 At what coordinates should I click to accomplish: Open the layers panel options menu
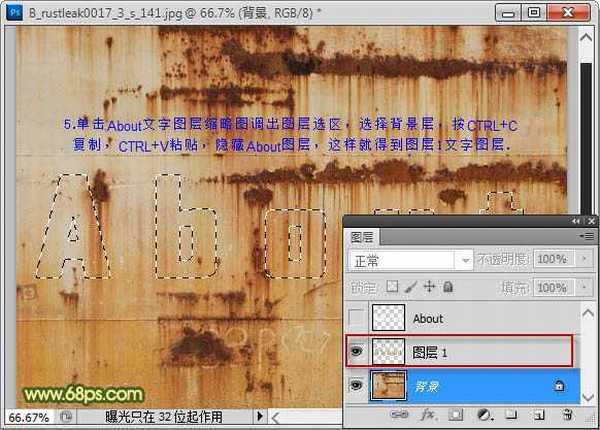coord(587,236)
